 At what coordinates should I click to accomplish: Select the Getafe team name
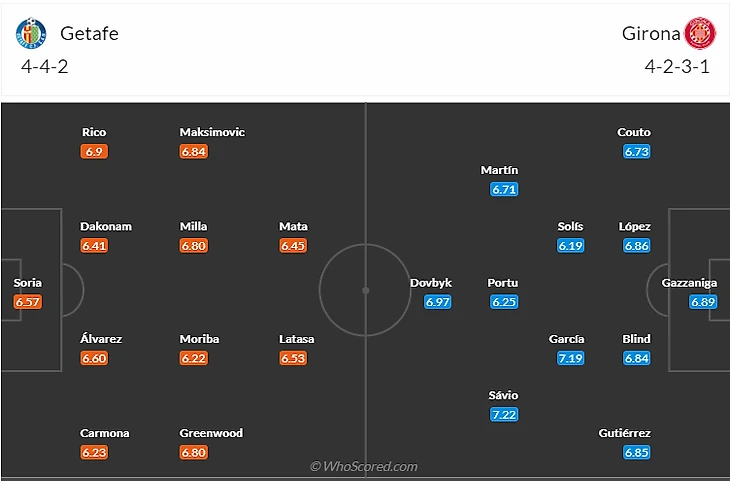click(89, 34)
